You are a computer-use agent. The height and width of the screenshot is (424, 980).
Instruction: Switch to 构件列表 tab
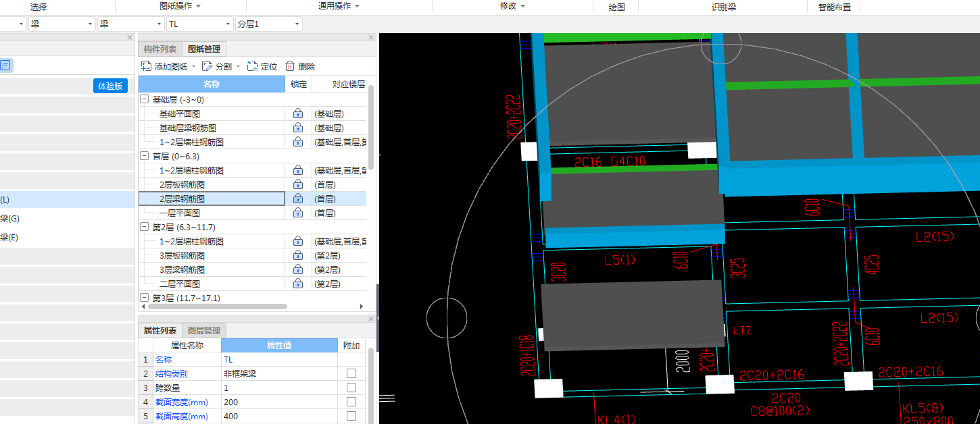[160, 49]
